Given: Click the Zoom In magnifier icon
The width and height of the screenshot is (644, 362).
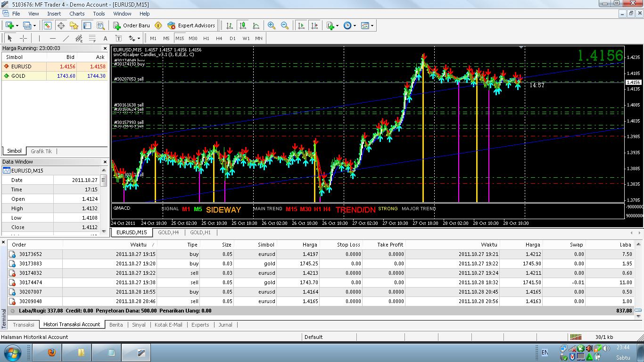Looking at the screenshot, I should click(x=272, y=25).
